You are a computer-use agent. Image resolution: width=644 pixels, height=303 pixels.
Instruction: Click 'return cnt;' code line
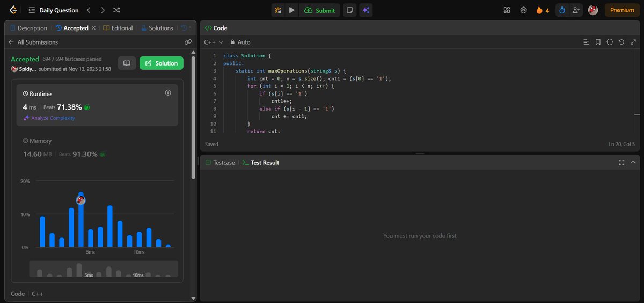coord(264,131)
